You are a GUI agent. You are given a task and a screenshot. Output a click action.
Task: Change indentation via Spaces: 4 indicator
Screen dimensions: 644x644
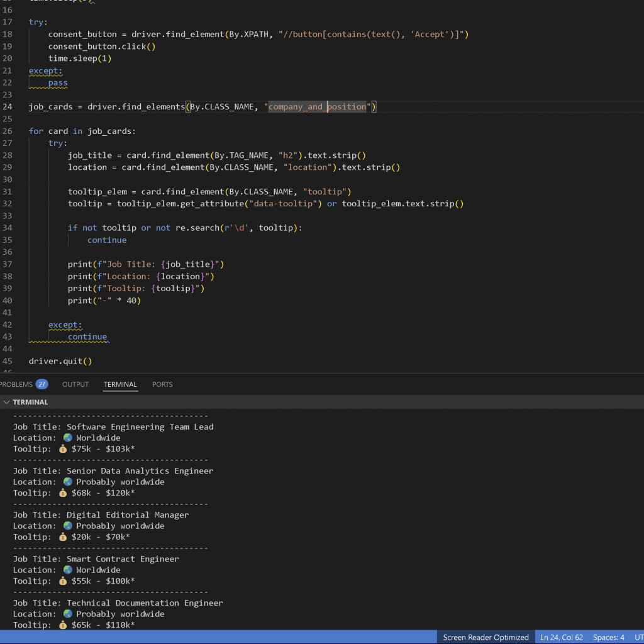pos(608,637)
